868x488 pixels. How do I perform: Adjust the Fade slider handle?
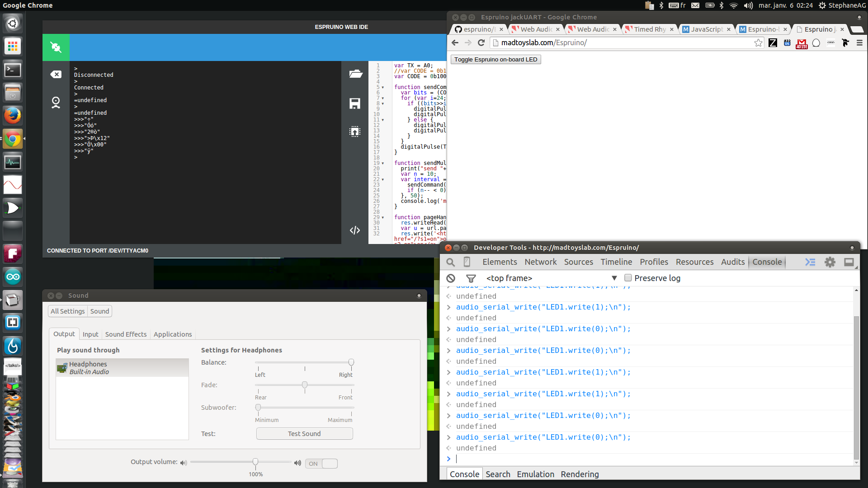pos(305,385)
